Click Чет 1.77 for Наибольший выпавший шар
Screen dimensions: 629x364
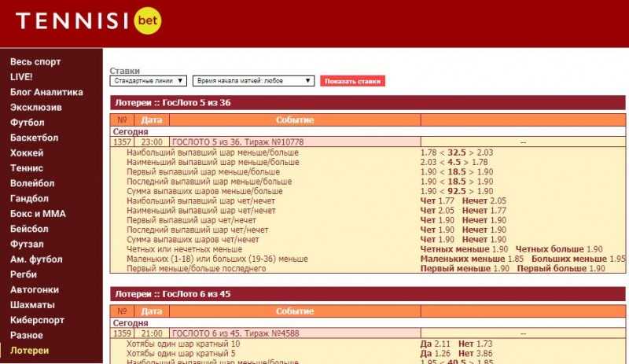coord(437,200)
